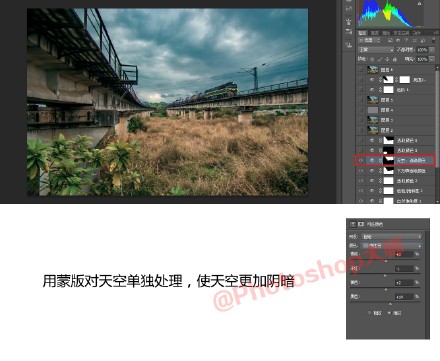This screenshot has width=440, height=361.
Task: Click the lock position icon
Action: (x=387, y=59)
